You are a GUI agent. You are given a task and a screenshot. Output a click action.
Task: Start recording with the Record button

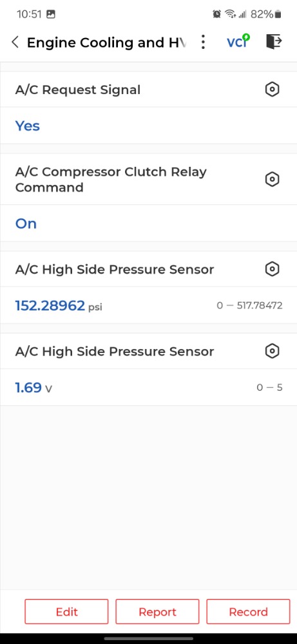point(248,612)
